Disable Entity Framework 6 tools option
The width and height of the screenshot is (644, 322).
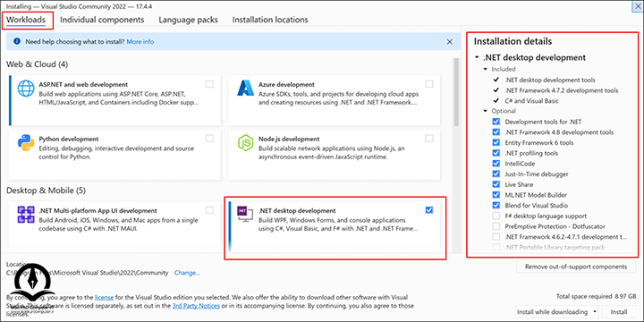[x=496, y=142]
